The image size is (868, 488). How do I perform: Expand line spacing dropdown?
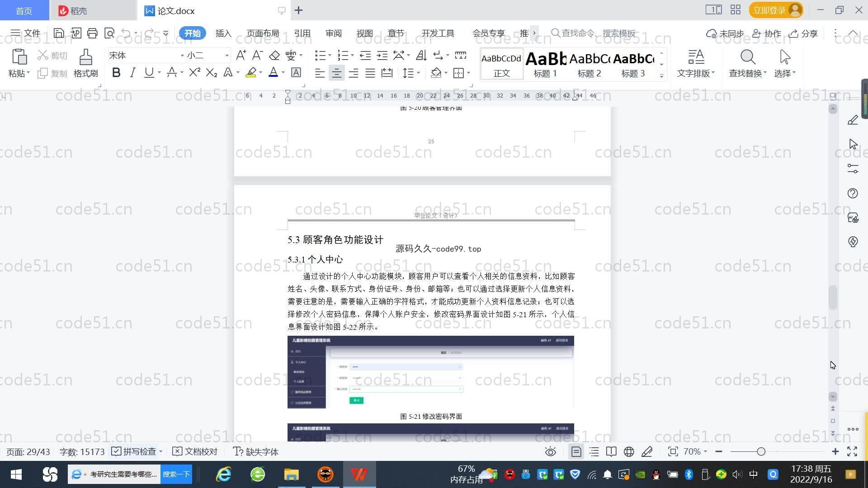[419, 73]
